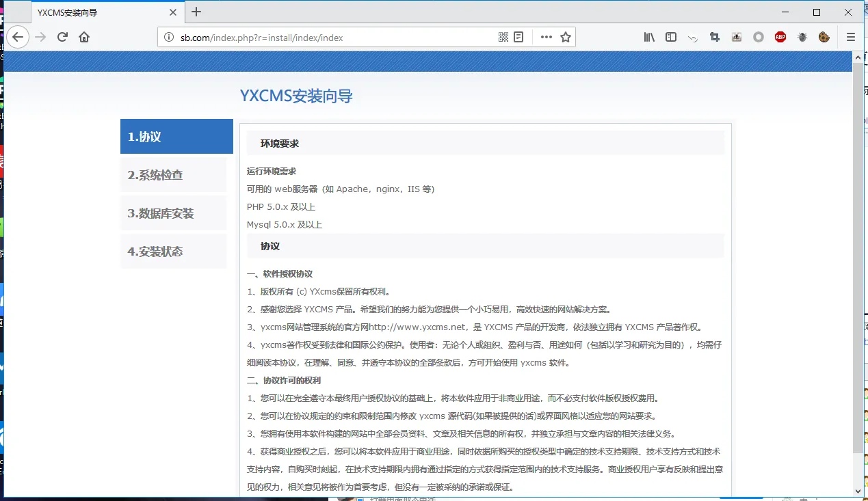Show site information for sb.com
This screenshot has height=501, width=868.
[169, 38]
